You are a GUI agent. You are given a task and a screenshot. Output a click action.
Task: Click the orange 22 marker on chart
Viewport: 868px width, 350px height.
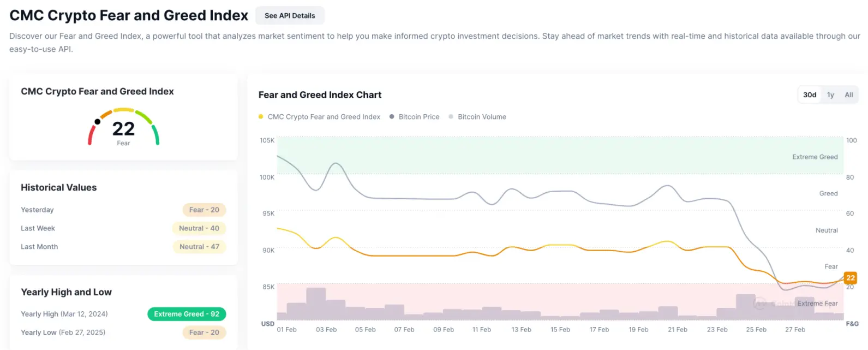point(850,278)
